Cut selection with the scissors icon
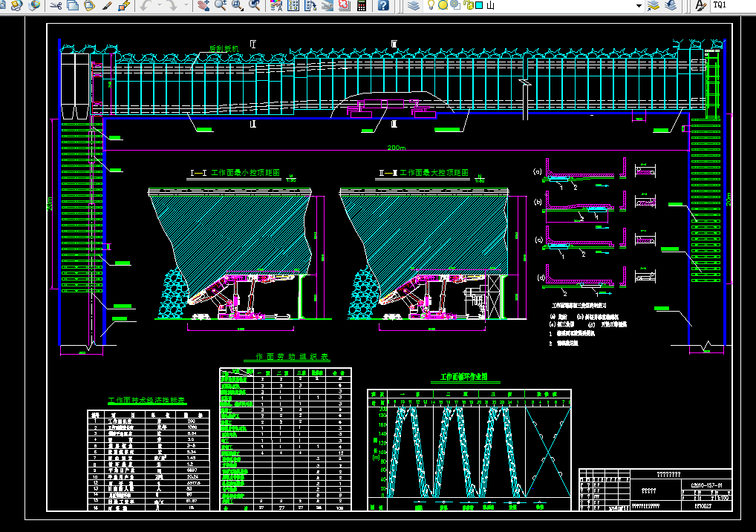 (x=56, y=6)
